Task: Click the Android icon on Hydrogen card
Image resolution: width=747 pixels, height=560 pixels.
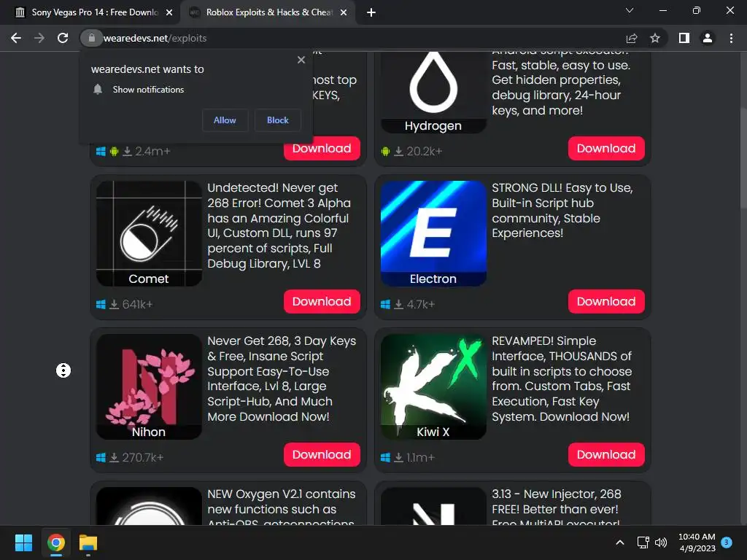Action: click(x=385, y=152)
